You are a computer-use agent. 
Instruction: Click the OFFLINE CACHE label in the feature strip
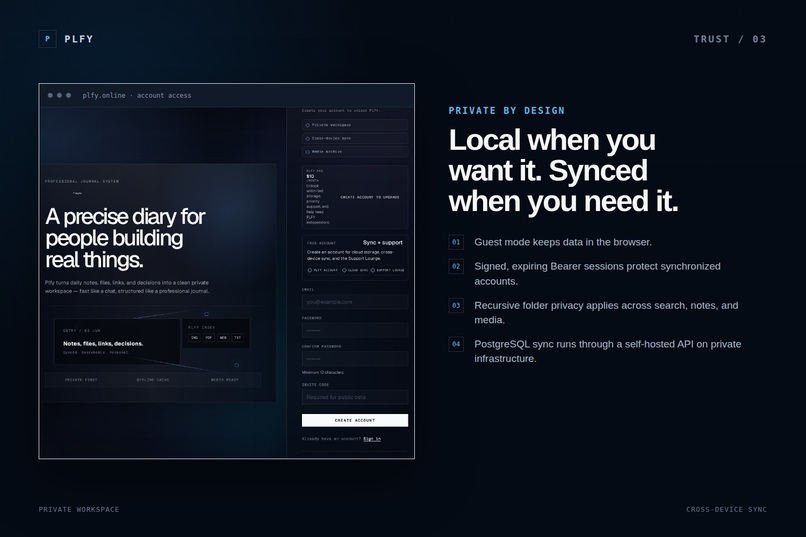[x=153, y=380]
